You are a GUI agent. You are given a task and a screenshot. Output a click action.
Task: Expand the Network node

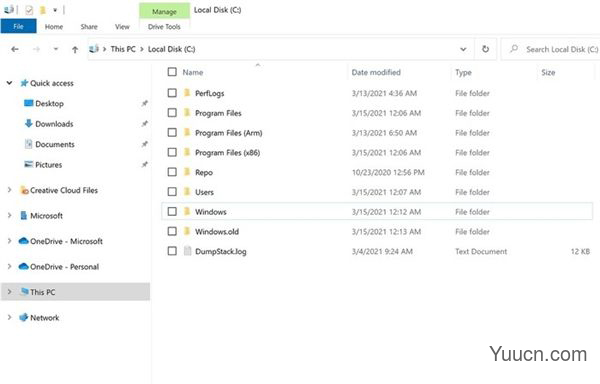[9, 317]
